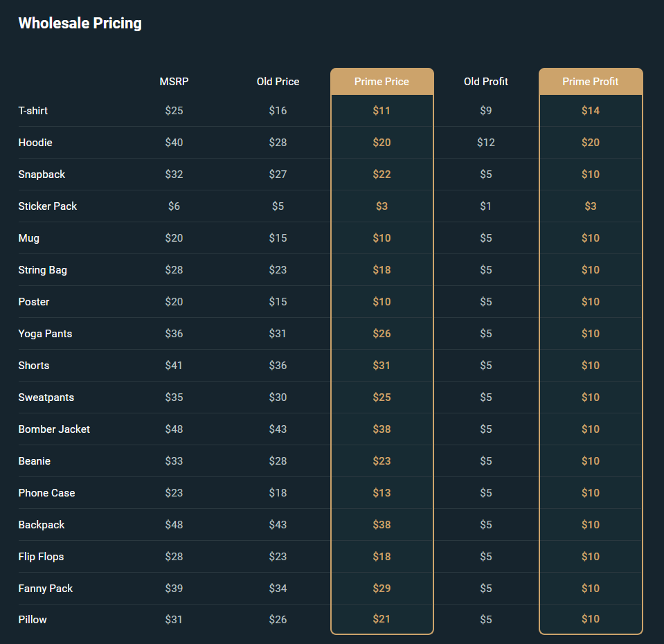
Task: Select the Phone Case Old Price $18
Action: [278, 493]
